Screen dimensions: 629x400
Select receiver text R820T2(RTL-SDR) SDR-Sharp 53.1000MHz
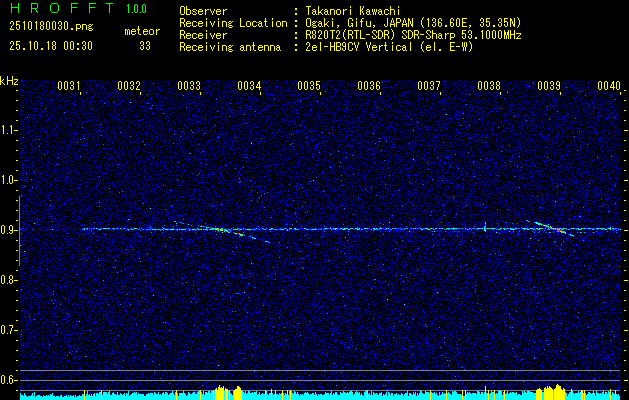point(414,35)
